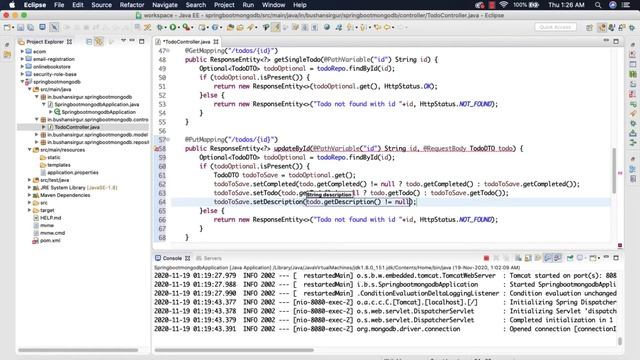This screenshot has width=640, height=360.
Task: Minimize the Project Explorer panel
Action: tap(132, 41)
